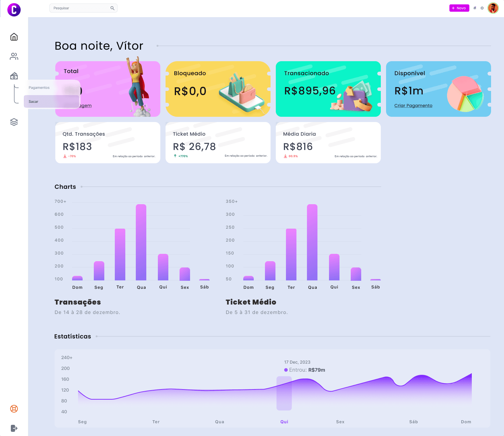Click the Sáb label on Estatísticas axis
The width and height of the screenshot is (504, 436).
[414, 422]
